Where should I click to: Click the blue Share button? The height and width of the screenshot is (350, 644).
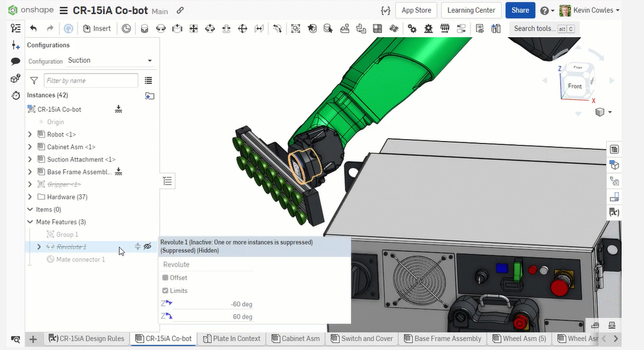tap(520, 10)
